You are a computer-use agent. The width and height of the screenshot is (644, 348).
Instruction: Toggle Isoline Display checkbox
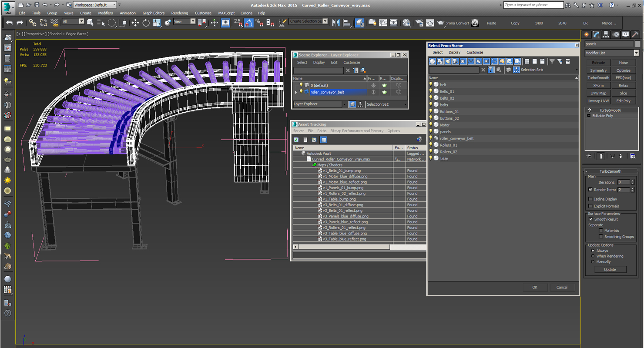(590, 199)
